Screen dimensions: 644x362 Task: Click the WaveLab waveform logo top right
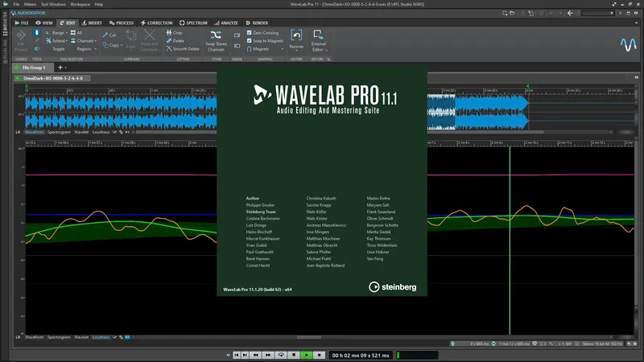click(x=629, y=44)
